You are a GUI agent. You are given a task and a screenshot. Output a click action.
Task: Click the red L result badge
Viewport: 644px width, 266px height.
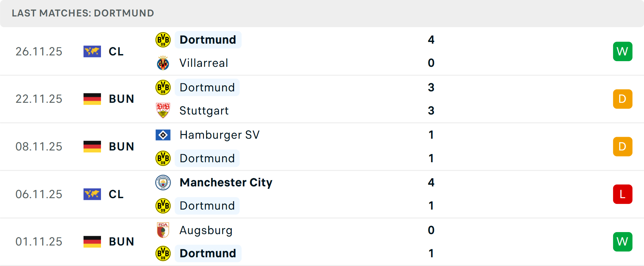pos(623,194)
